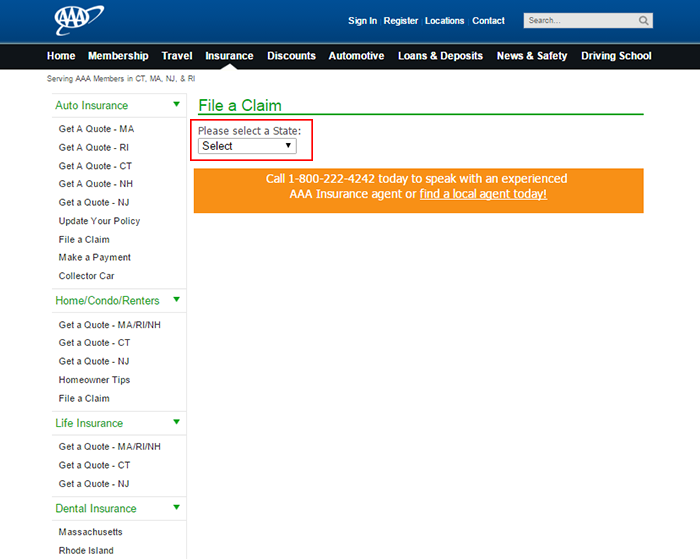Open the Automotive menu
Viewport: 700px width, 559px height.
click(x=356, y=56)
